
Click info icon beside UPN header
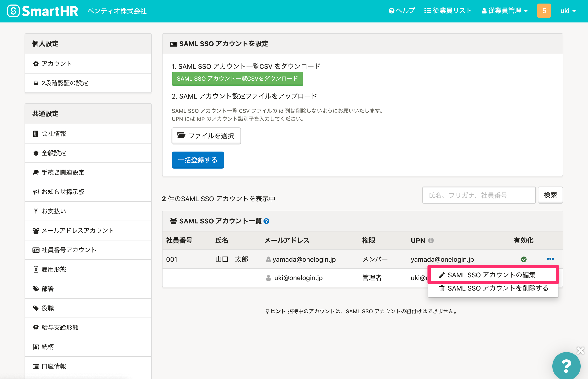pos(431,240)
